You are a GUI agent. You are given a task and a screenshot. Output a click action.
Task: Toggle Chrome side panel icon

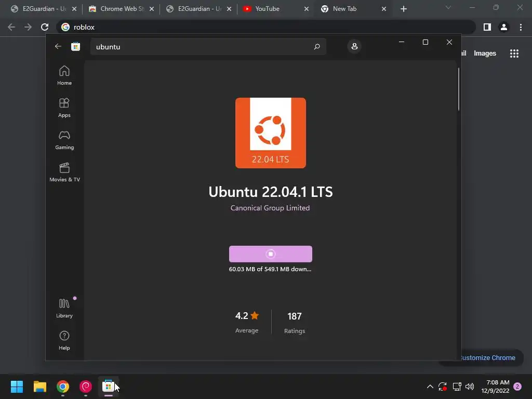point(487,27)
